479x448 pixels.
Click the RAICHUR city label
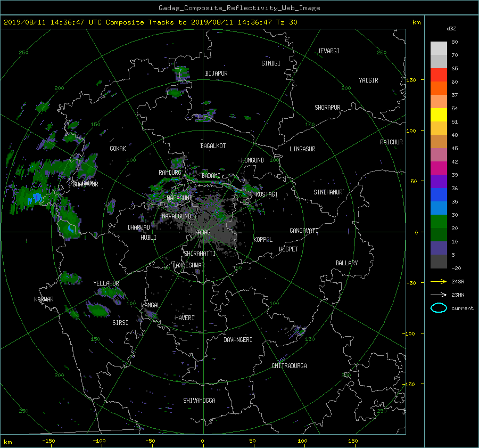(x=391, y=142)
